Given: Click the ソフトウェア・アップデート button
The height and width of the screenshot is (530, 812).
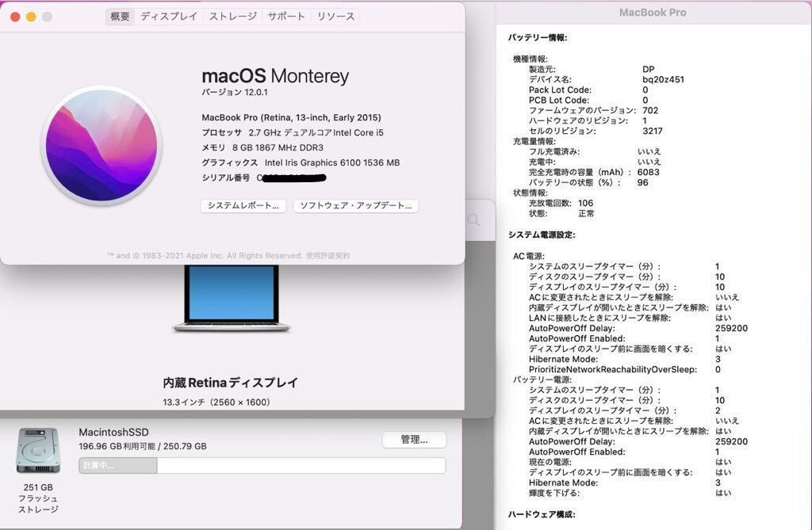Looking at the screenshot, I should click(356, 206).
